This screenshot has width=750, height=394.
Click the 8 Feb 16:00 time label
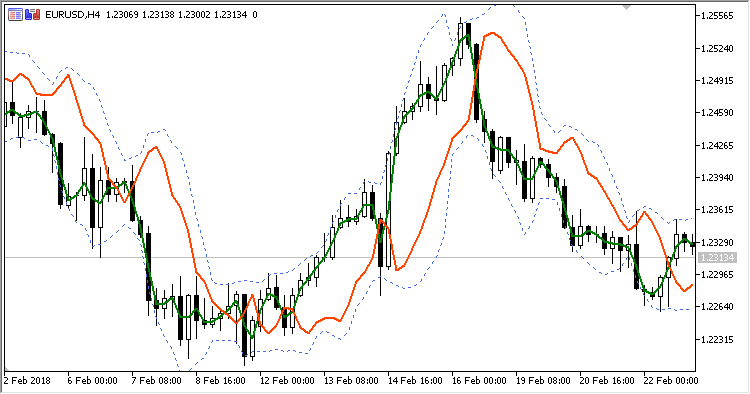click(x=220, y=381)
